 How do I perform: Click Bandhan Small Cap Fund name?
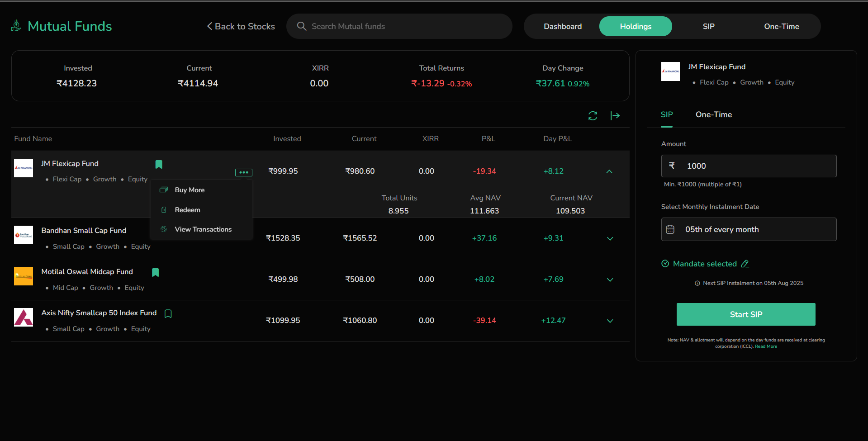coord(84,231)
